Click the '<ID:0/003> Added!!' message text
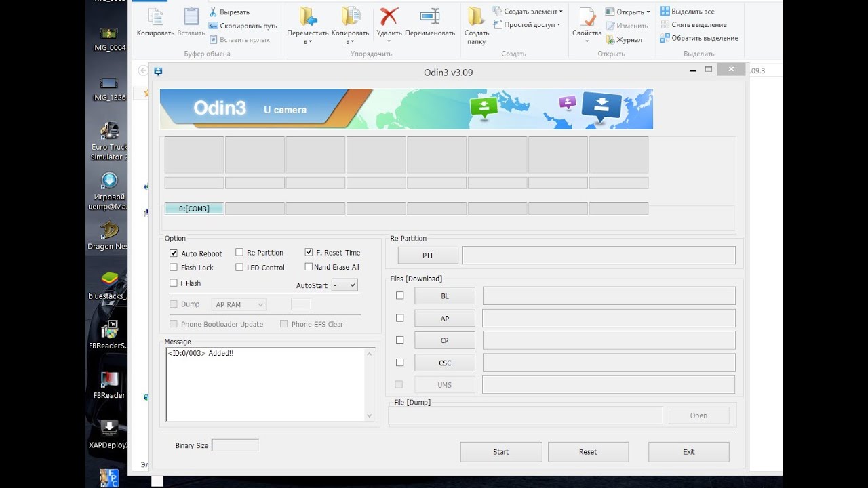 (x=200, y=353)
